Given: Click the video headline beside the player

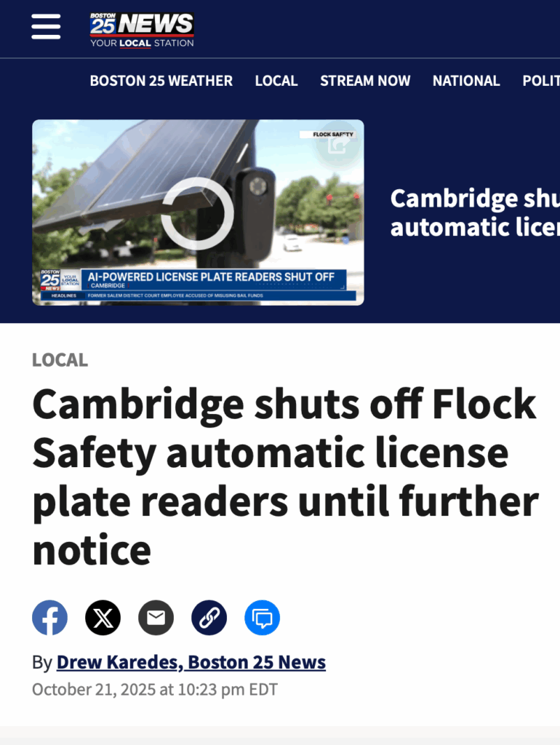Looking at the screenshot, I should (475, 212).
